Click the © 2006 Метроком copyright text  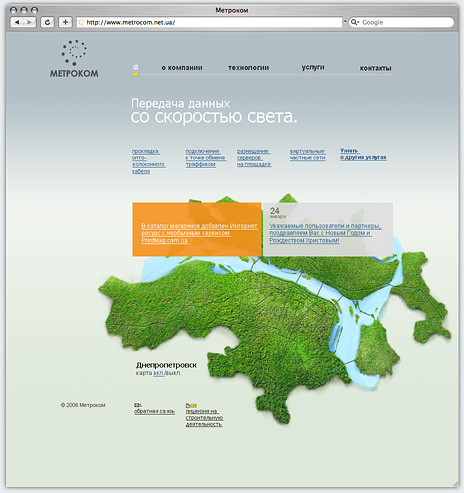(83, 405)
